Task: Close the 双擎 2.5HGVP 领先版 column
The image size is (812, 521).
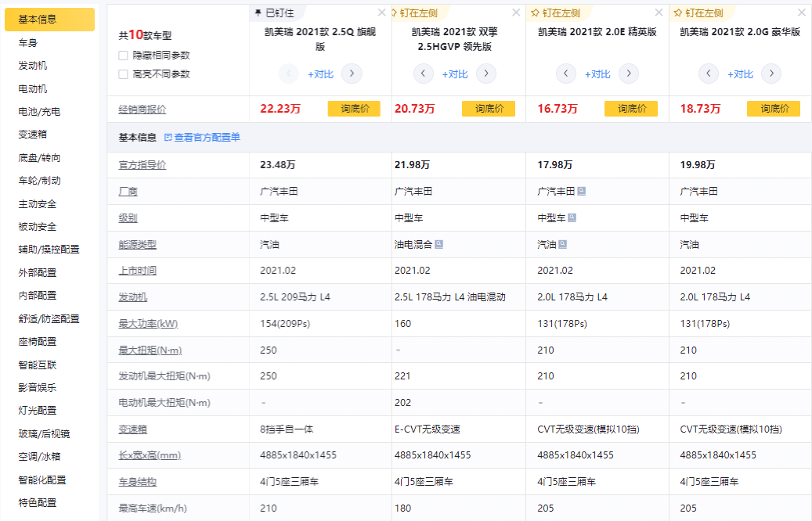Action: pos(516,13)
